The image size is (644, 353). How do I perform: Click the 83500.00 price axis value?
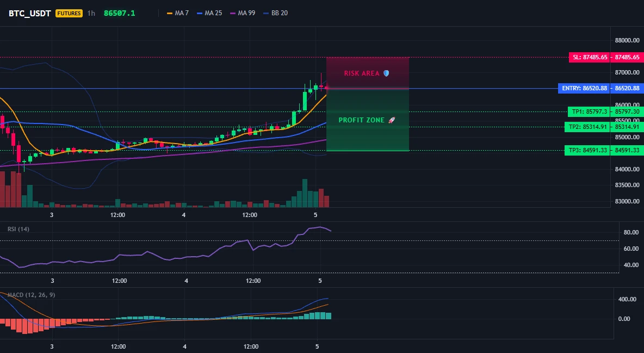627,185
